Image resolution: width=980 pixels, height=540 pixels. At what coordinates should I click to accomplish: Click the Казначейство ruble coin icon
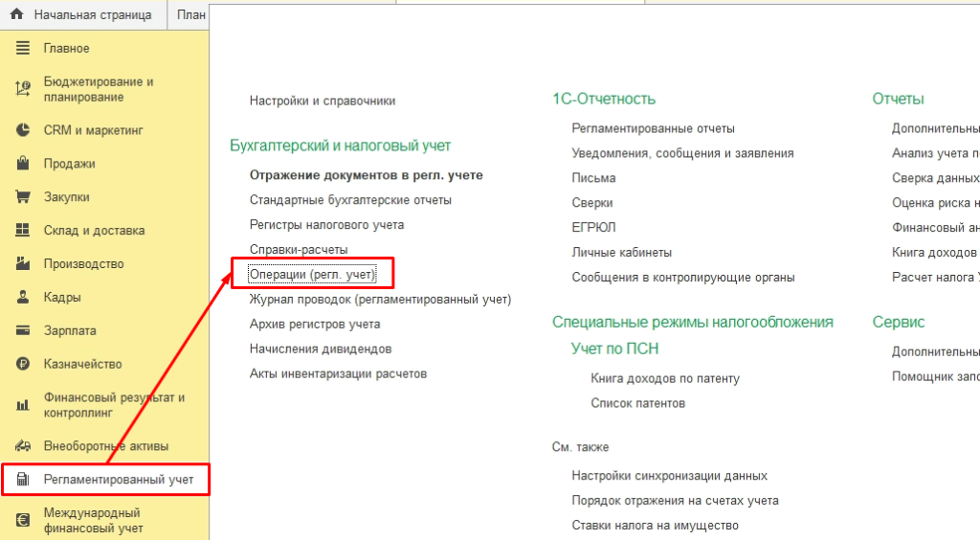click(x=23, y=364)
